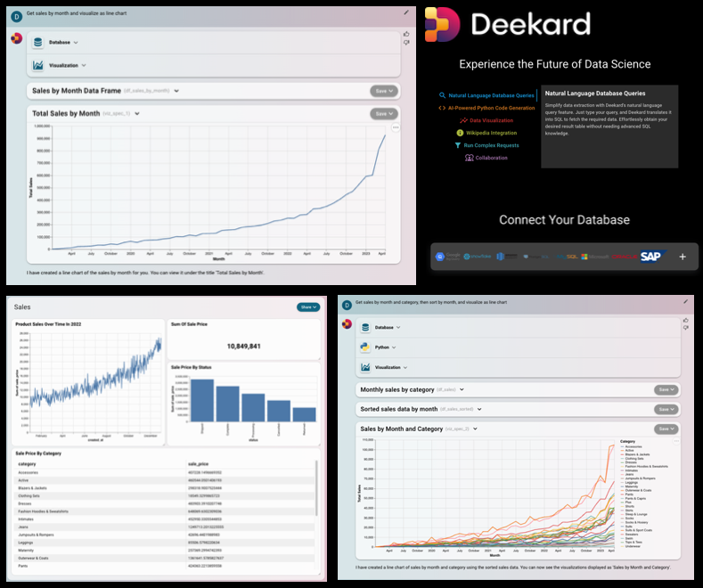Screen dimensions: 703x588
Task: Click the Sale Price By Status bar chart
Action: (244, 404)
